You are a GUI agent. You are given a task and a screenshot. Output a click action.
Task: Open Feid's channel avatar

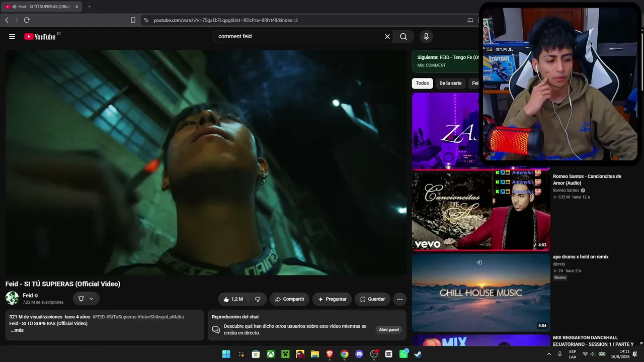12,298
